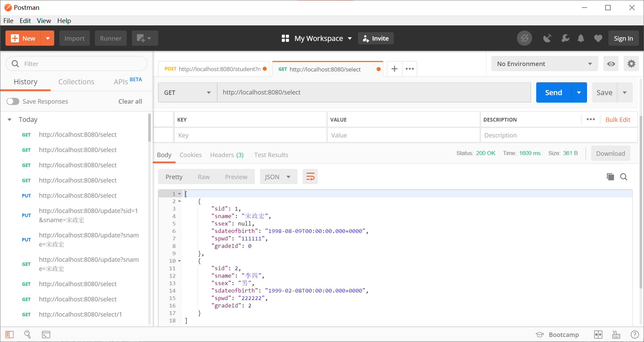Switch to APIs tab
The image size is (644, 342).
(x=128, y=81)
